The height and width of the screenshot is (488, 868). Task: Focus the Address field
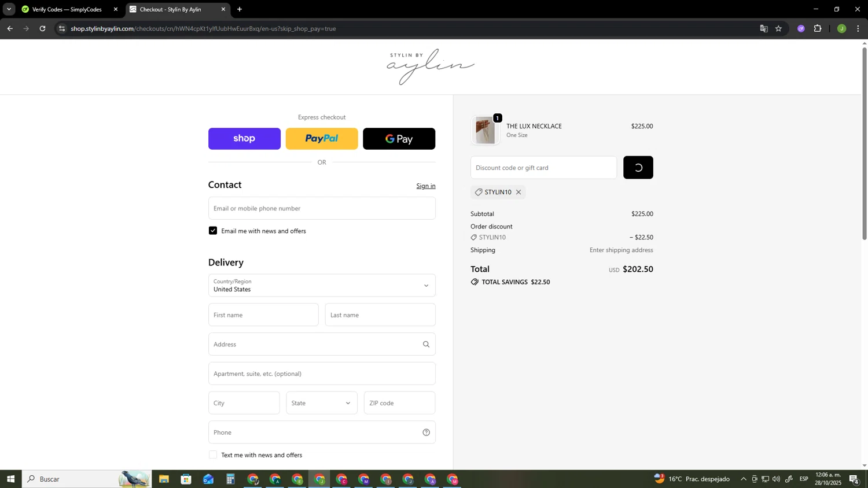coord(322,344)
